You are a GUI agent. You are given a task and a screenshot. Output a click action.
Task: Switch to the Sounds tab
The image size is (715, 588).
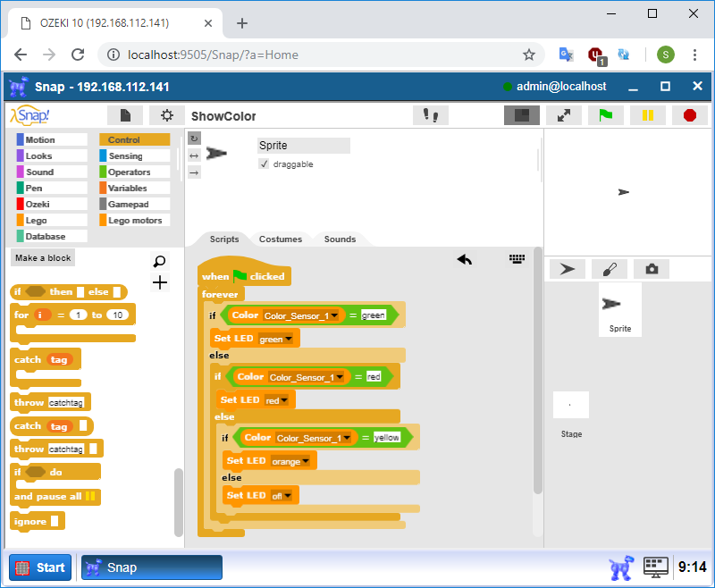pos(340,239)
